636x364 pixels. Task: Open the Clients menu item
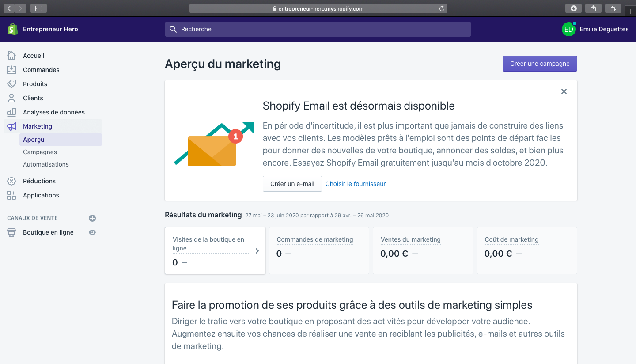click(x=53, y=98)
